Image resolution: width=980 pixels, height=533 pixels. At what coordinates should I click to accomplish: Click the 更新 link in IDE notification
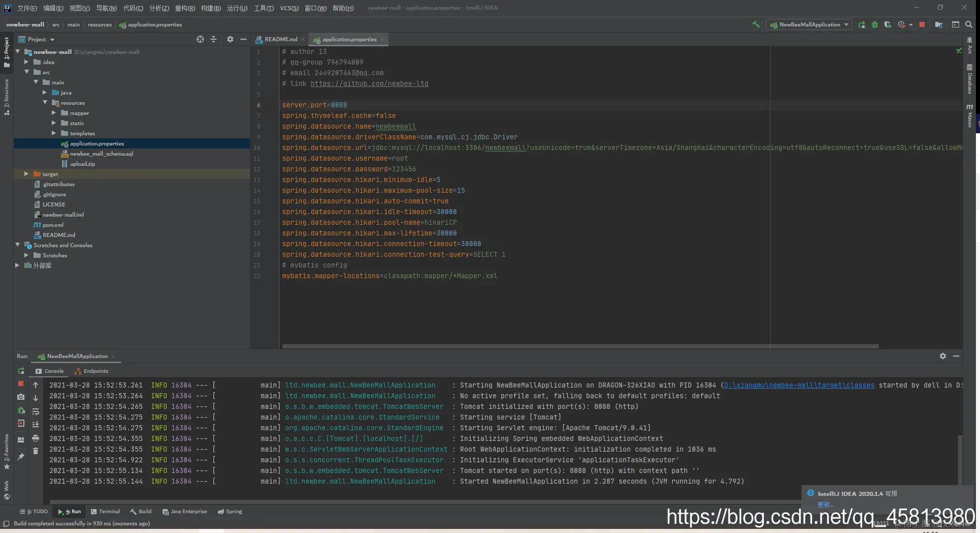(825, 505)
